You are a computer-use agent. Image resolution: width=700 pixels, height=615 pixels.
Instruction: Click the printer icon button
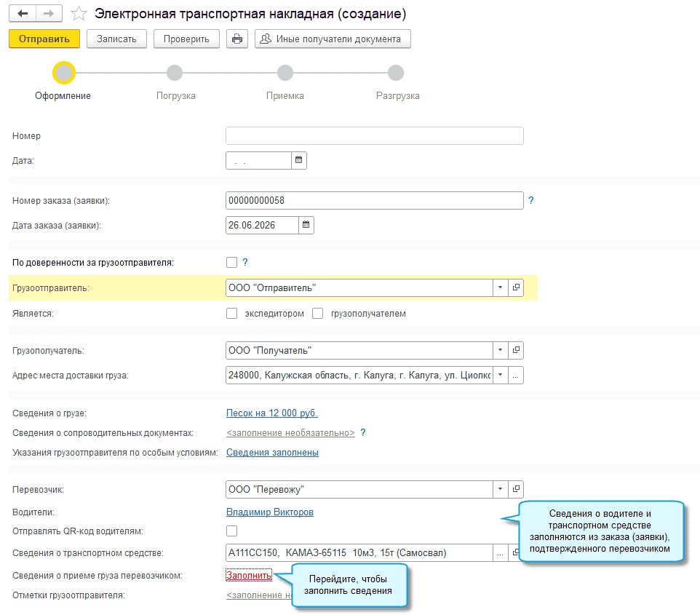coord(237,39)
